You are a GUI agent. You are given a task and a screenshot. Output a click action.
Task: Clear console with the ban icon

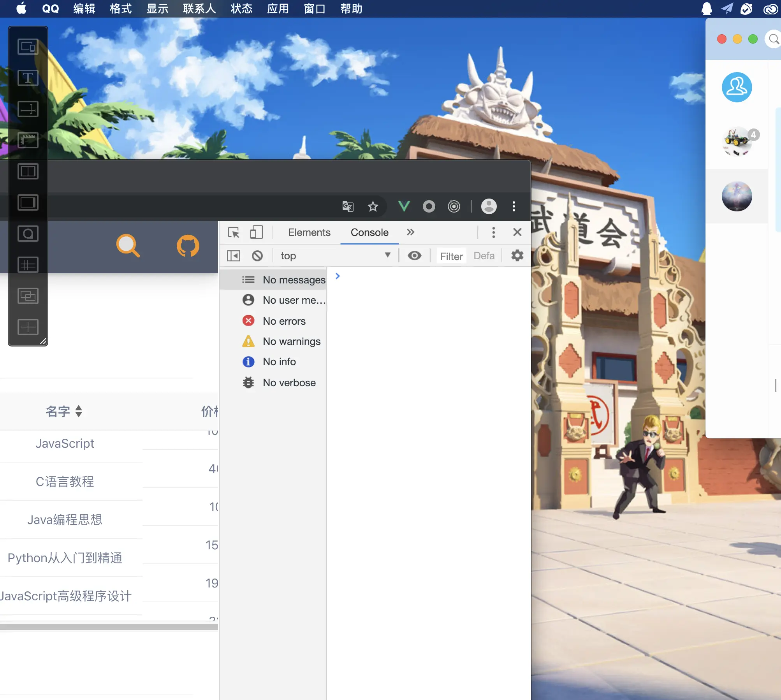click(257, 256)
